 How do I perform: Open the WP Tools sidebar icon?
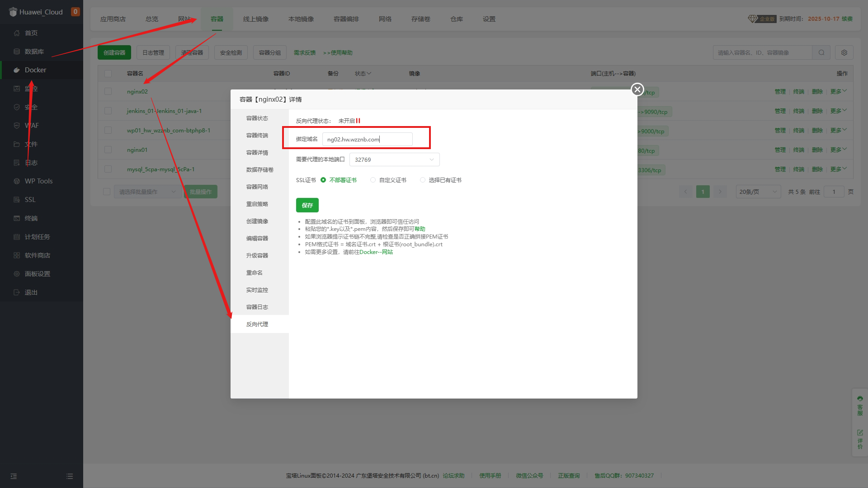(17, 181)
